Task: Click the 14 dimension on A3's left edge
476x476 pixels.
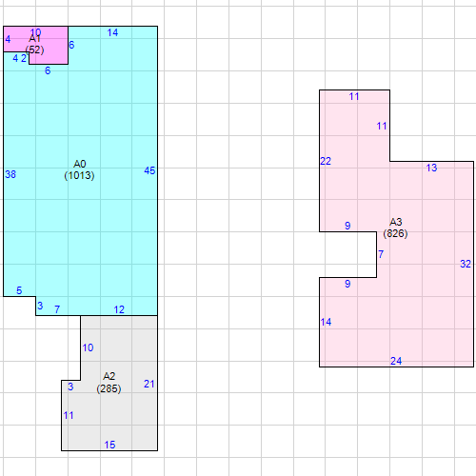Action: [326, 322]
